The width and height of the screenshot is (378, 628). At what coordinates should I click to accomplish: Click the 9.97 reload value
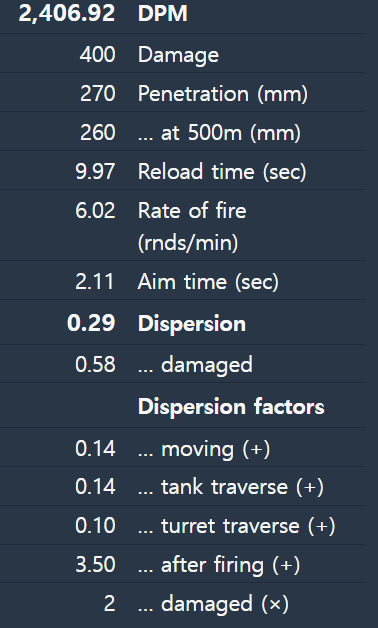tap(95, 172)
